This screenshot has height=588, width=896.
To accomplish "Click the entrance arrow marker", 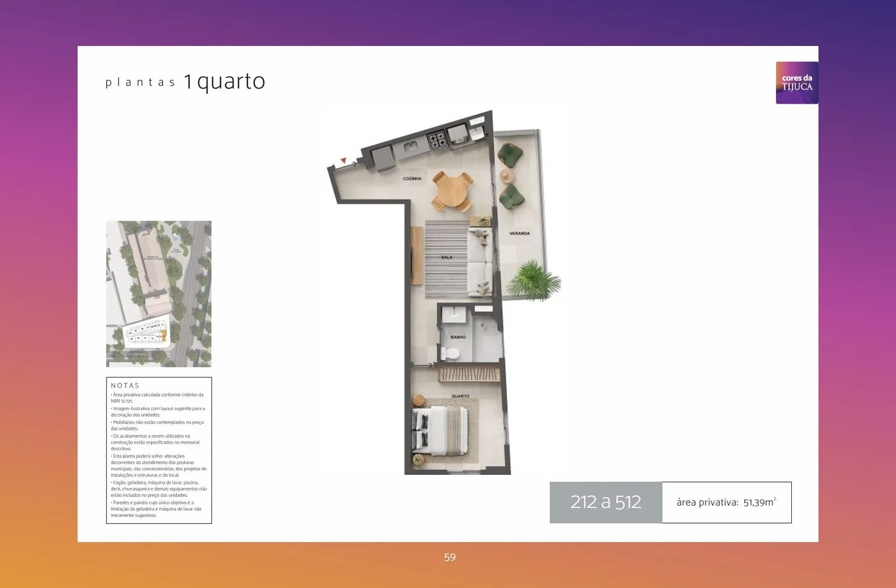I will (343, 161).
